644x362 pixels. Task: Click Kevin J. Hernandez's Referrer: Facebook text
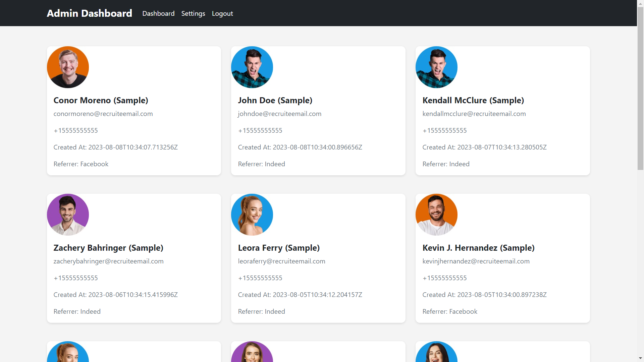[450, 311]
